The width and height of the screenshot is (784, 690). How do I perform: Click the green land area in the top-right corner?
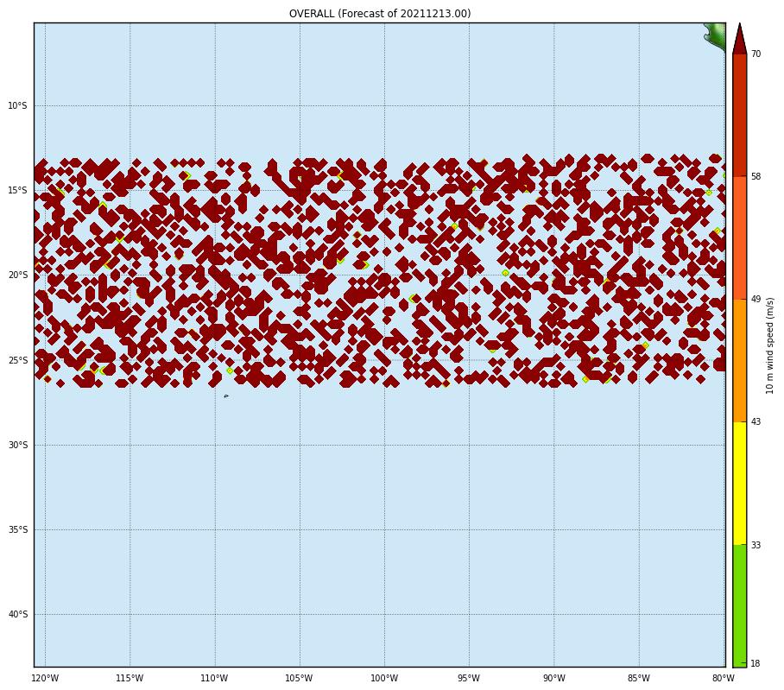pos(717,35)
